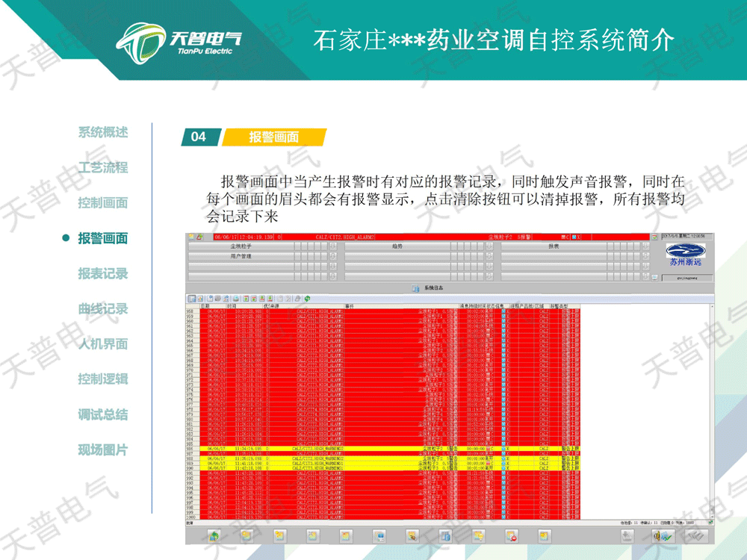Click the grey download arrow icon at bottom right
Image resolution: width=747 pixels, height=560 pixels.
(x=627, y=536)
